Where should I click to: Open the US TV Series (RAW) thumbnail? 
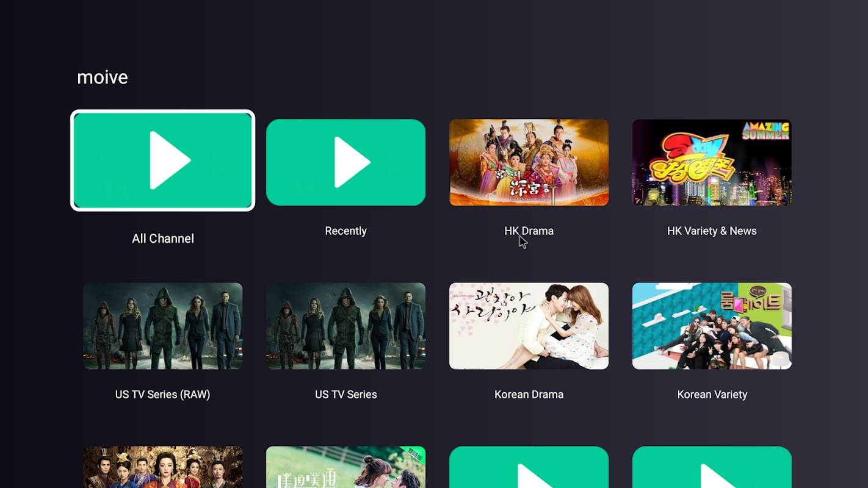(162, 326)
